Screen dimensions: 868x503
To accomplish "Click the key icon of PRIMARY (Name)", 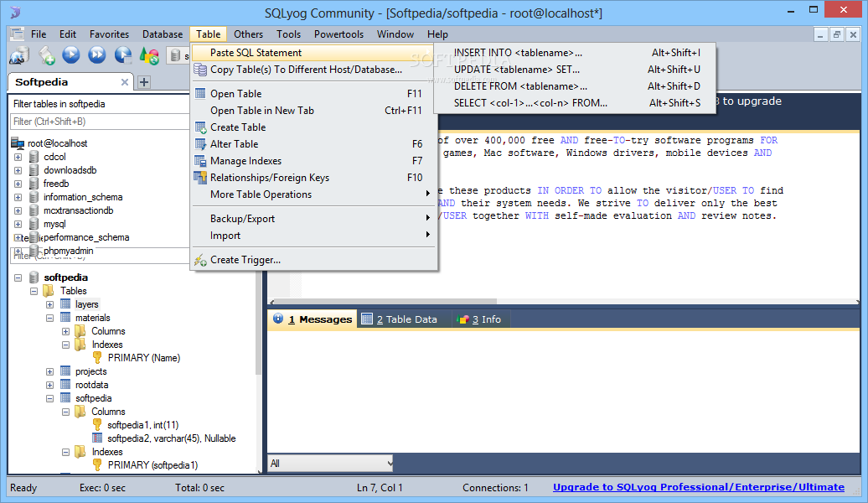I will pyautogui.click(x=97, y=358).
